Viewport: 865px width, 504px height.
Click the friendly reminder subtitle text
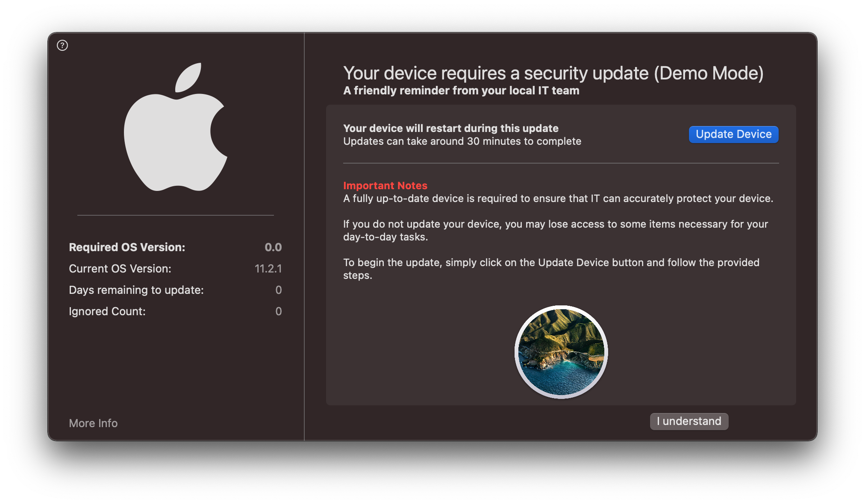[x=461, y=91]
